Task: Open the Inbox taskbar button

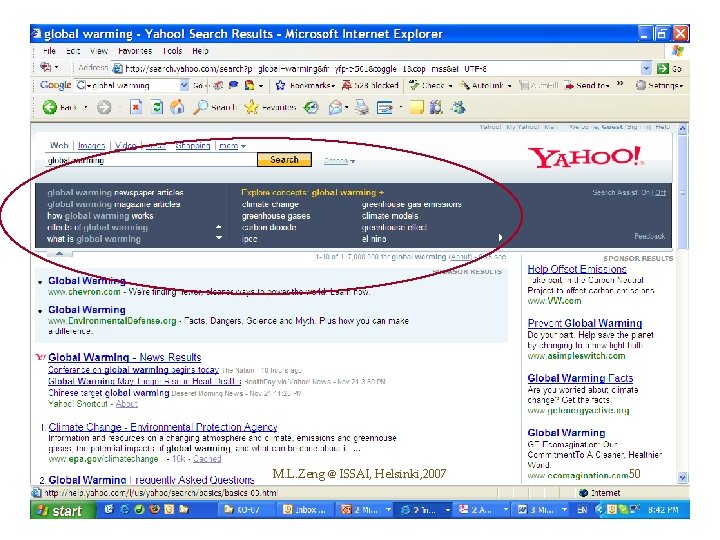Action: point(305,510)
